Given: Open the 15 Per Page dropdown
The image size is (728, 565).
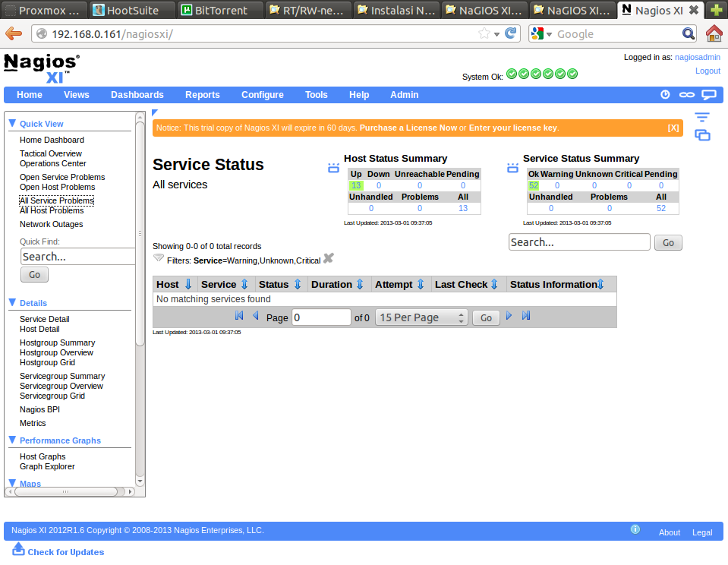Looking at the screenshot, I should [x=421, y=317].
